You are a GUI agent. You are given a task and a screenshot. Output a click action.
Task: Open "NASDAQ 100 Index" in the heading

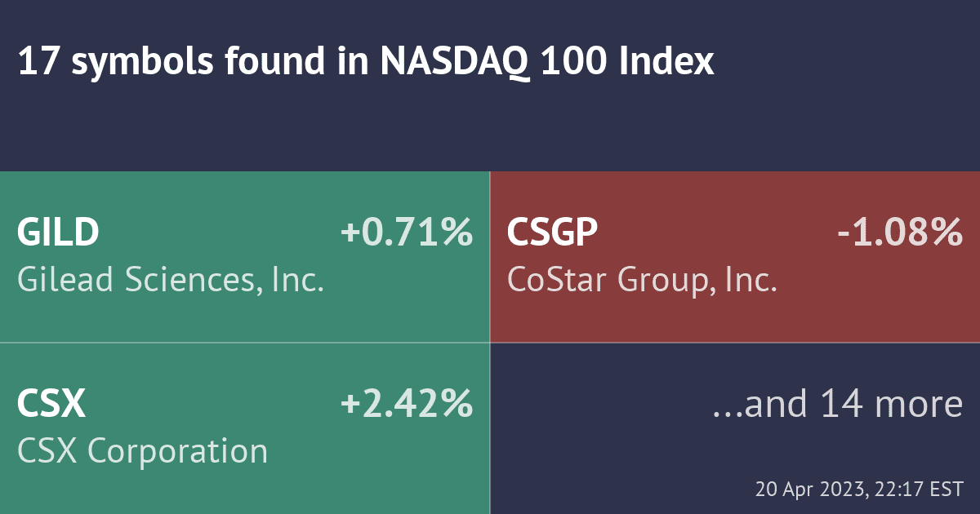point(547,63)
